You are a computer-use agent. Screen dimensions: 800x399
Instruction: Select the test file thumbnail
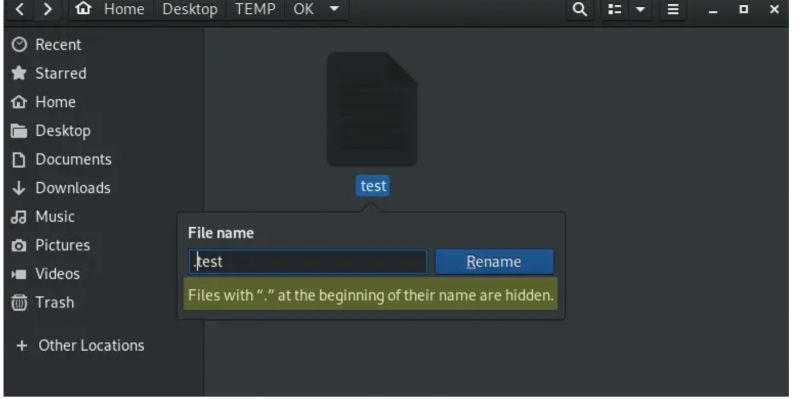372,109
